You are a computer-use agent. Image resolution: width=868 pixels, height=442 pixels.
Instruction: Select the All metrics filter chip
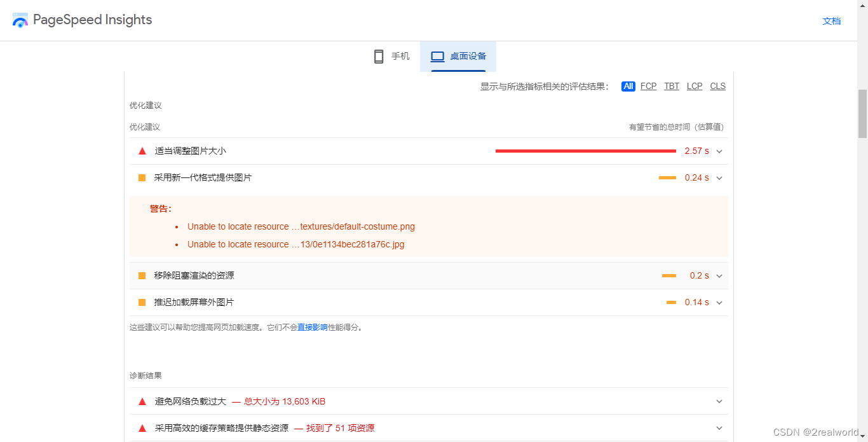[x=628, y=86]
